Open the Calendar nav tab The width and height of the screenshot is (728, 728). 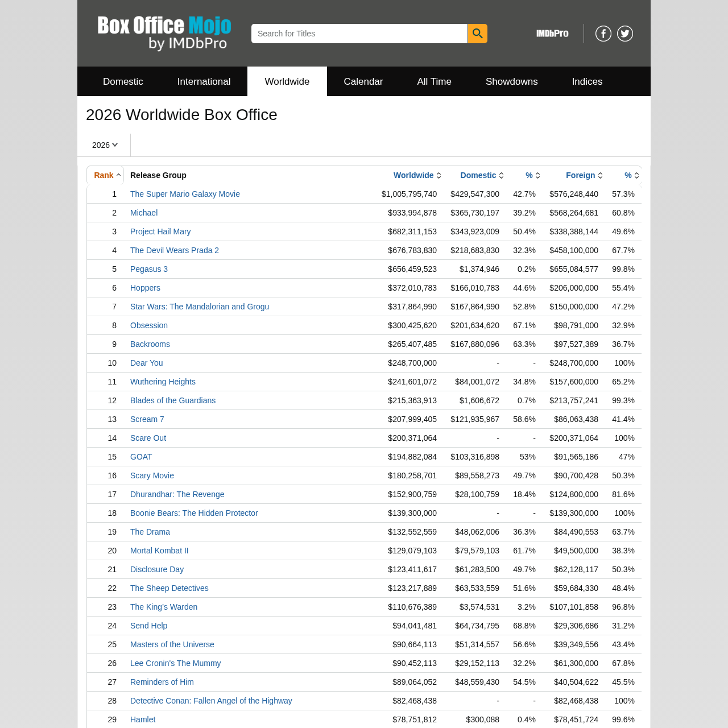point(363,81)
